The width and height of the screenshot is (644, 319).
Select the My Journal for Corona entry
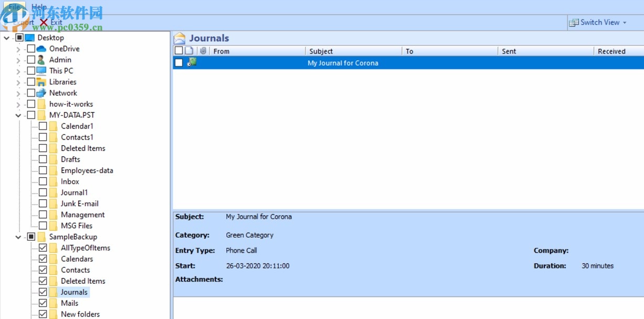pyautogui.click(x=344, y=63)
